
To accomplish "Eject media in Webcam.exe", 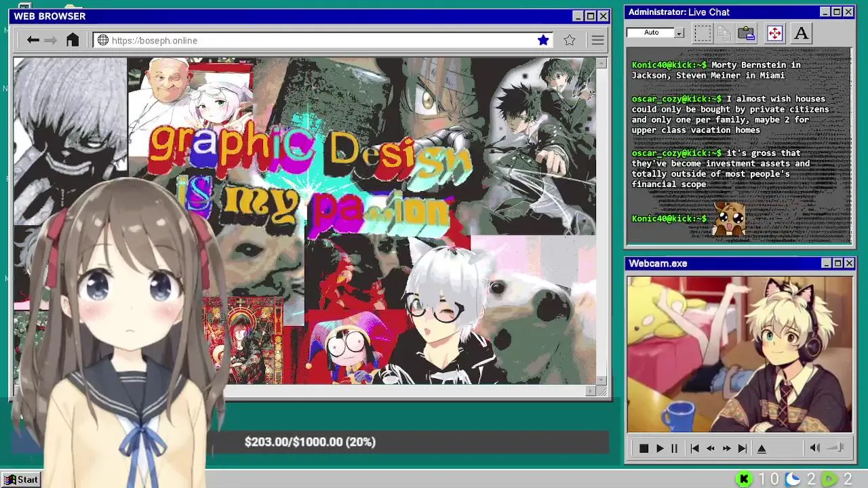I will click(762, 449).
